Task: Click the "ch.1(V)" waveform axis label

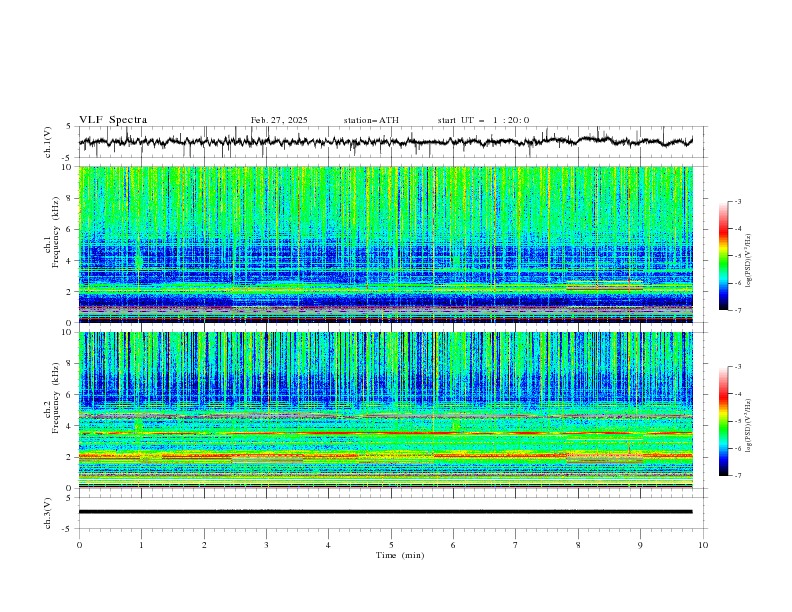Action: pyautogui.click(x=48, y=142)
